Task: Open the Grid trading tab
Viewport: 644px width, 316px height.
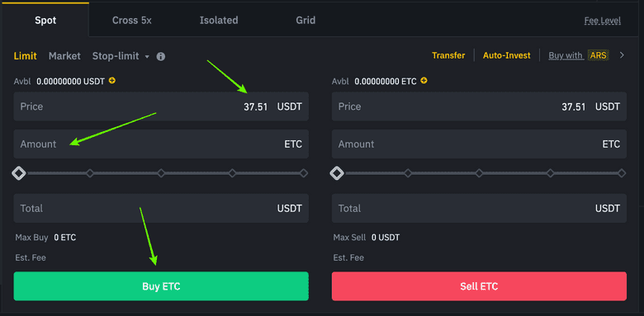Action: (x=305, y=20)
